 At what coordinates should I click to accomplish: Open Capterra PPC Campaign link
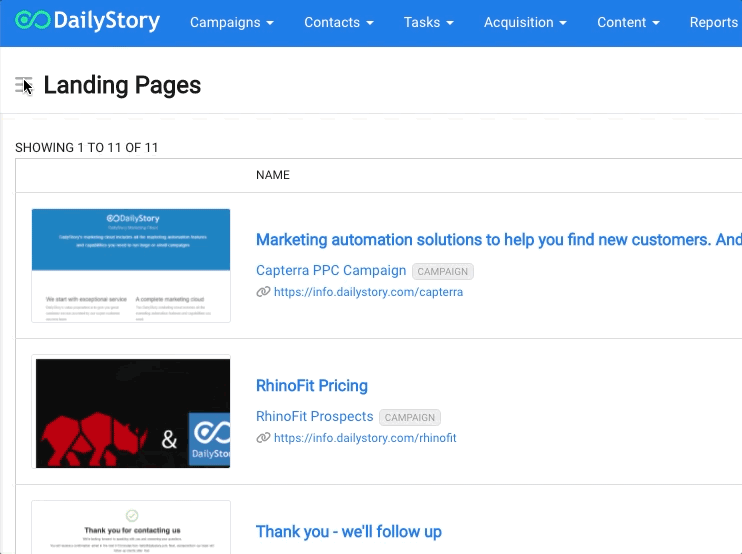pos(331,271)
